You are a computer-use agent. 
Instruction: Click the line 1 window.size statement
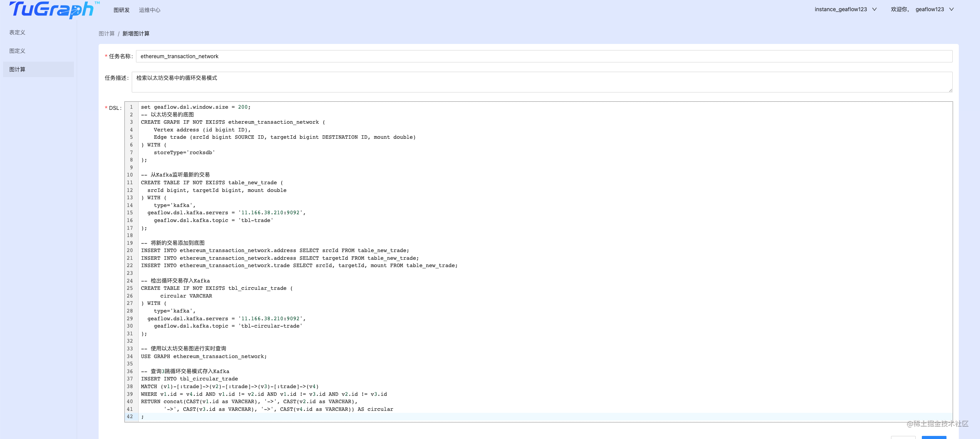tap(196, 107)
